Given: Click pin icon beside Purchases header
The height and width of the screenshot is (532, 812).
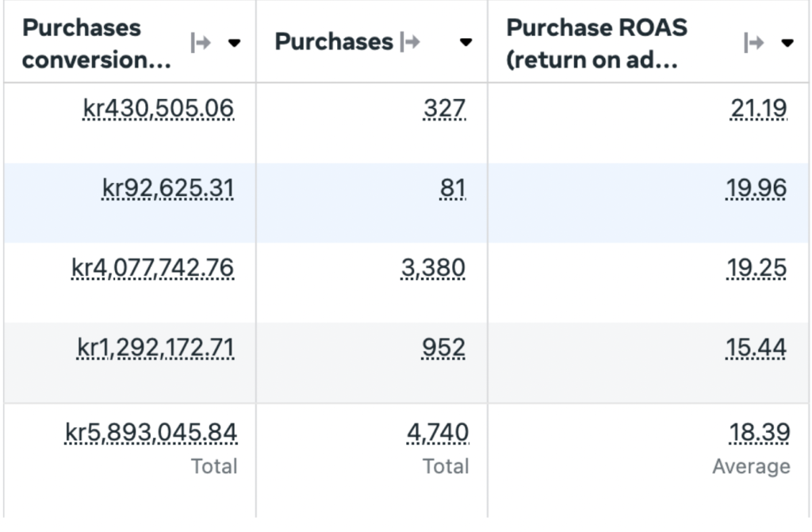Looking at the screenshot, I should [410, 41].
